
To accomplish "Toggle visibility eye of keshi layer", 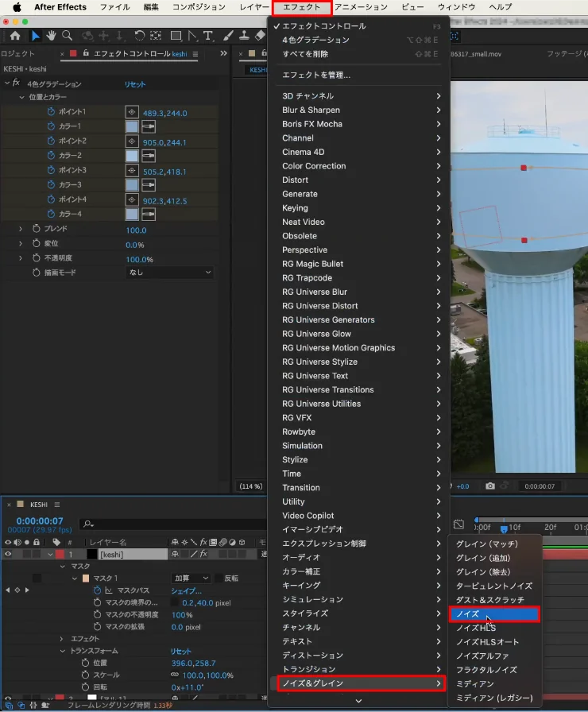I will [8, 554].
